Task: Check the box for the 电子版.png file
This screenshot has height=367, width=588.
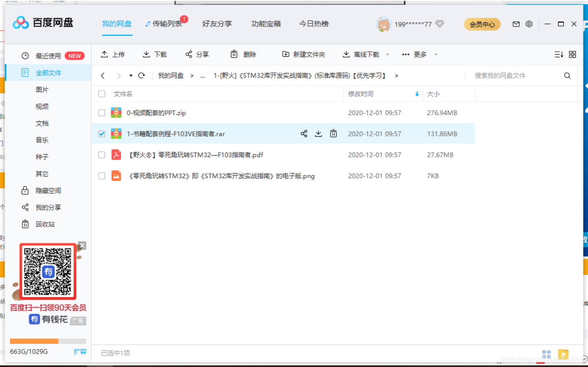Action: pyautogui.click(x=102, y=176)
